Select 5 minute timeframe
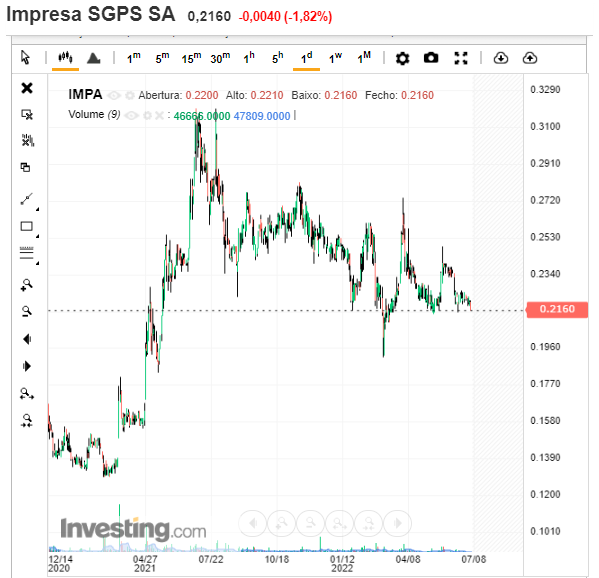 click(x=162, y=58)
